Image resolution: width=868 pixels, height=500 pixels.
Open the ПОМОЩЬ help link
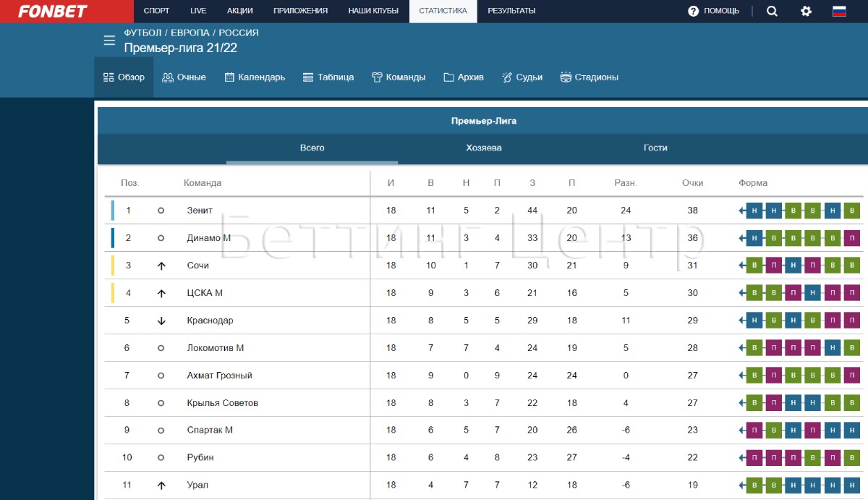714,11
